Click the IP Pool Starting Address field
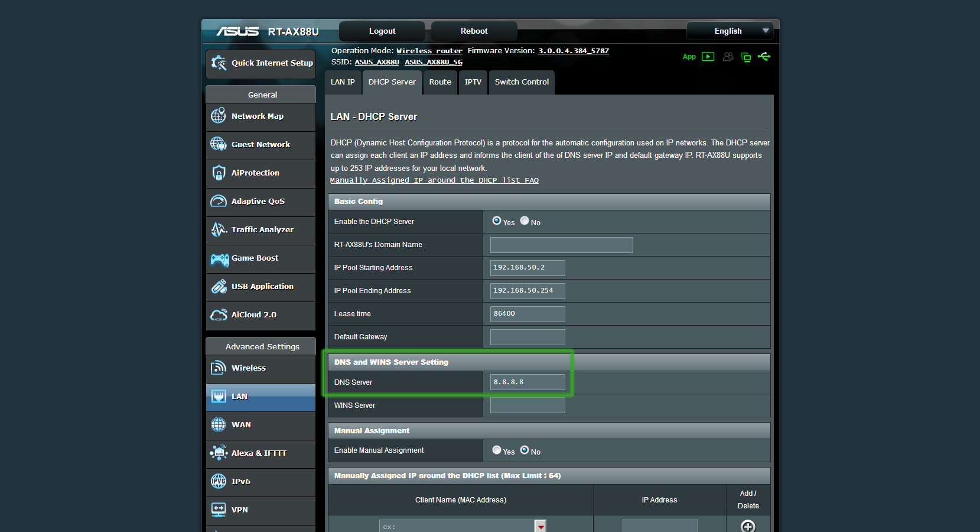 (528, 268)
